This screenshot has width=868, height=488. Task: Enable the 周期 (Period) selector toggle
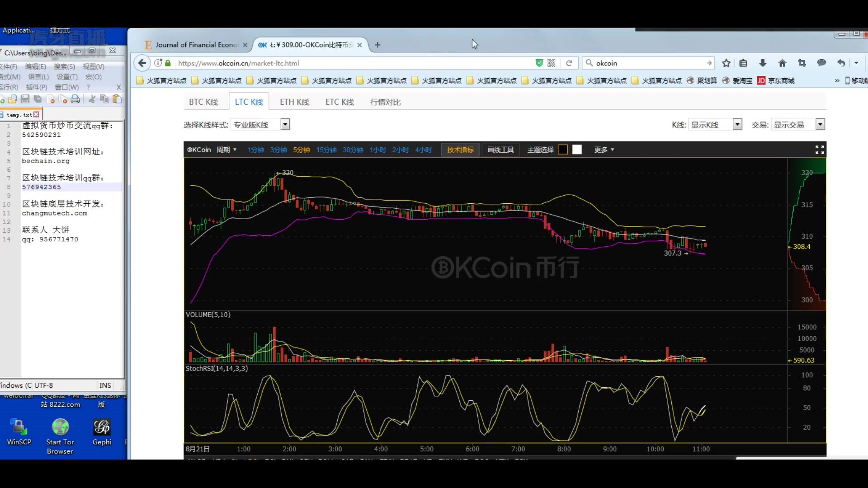(x=226, y=150)
